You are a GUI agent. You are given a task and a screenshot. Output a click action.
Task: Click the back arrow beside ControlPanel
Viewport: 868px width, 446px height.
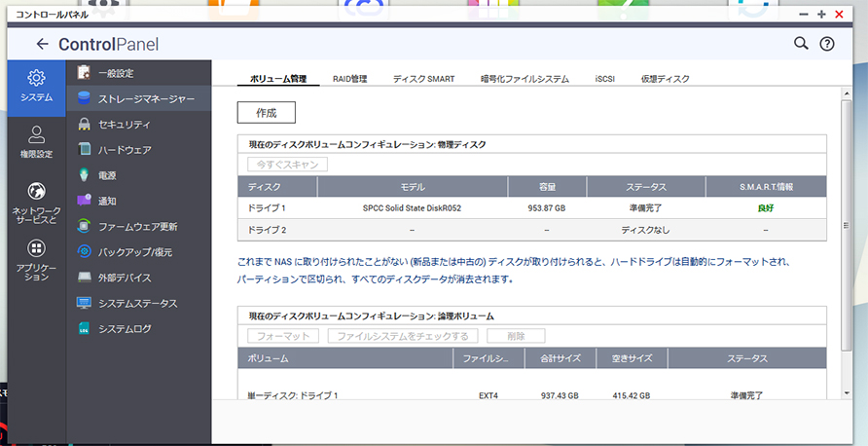[x=42, y=44]
